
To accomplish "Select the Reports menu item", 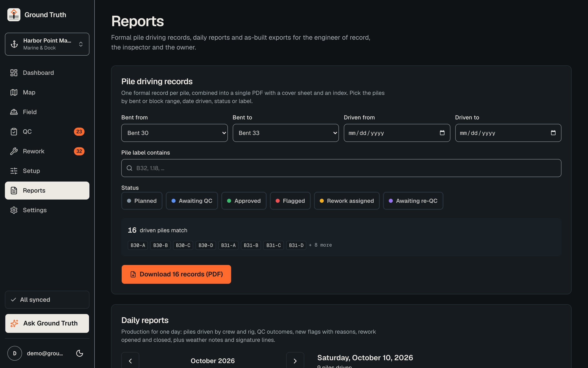I will (47, 191).
